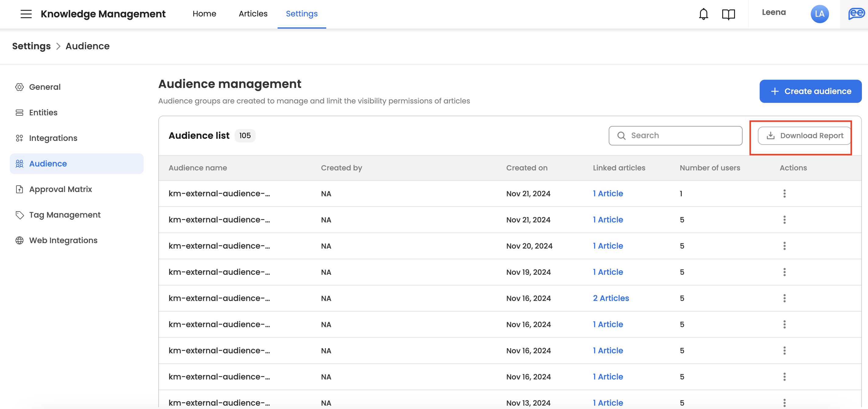Open General settings in sidebar
Viewport: 868px width, 409px height.
(x=44, y=87)
